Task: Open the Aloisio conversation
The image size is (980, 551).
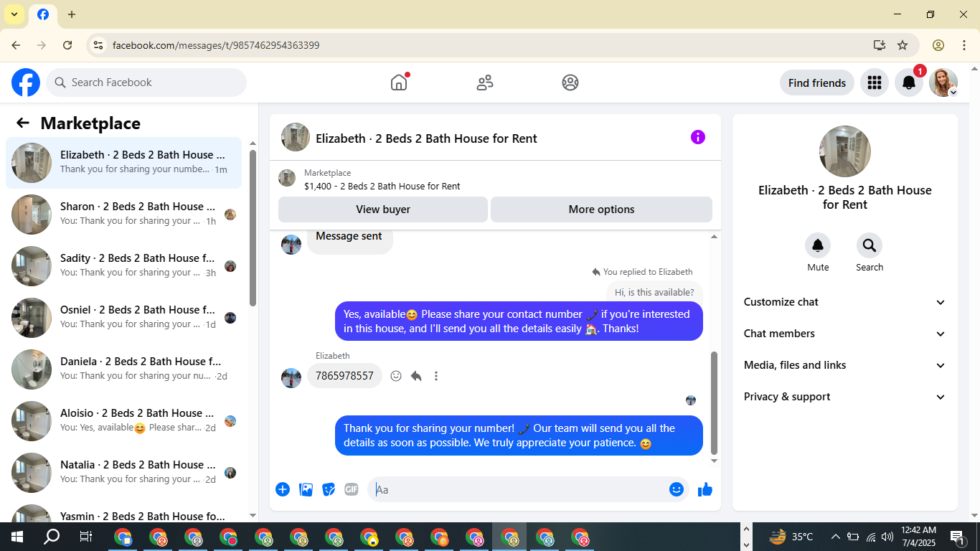Action: point(123,421)
